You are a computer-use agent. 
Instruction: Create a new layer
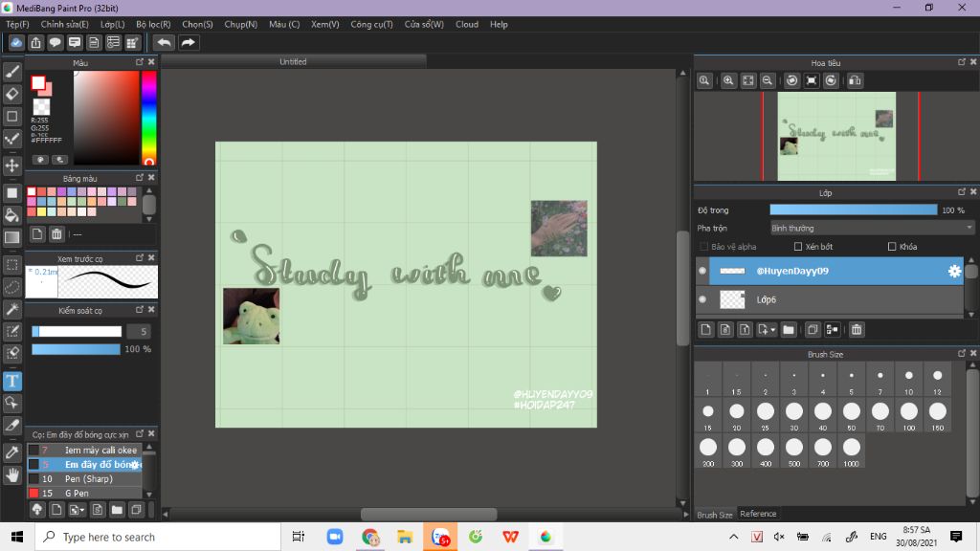click(705, 329)
